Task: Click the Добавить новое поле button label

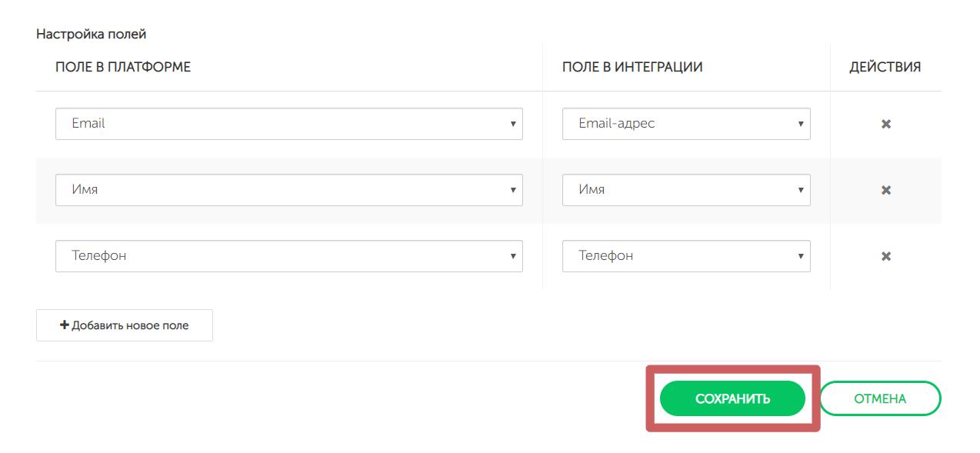Action: pyautogui.click(x=130, y=325)
